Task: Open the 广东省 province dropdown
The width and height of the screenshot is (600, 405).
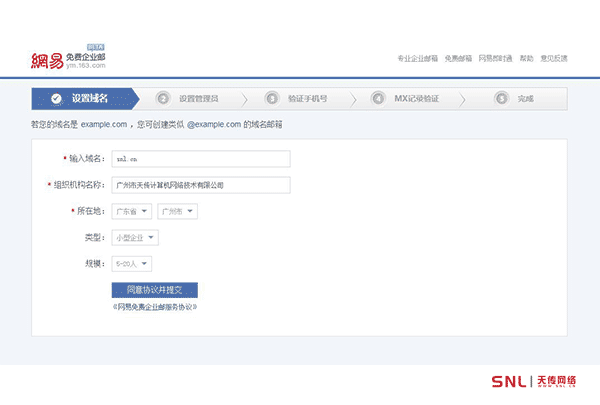Action: [132, 211]
